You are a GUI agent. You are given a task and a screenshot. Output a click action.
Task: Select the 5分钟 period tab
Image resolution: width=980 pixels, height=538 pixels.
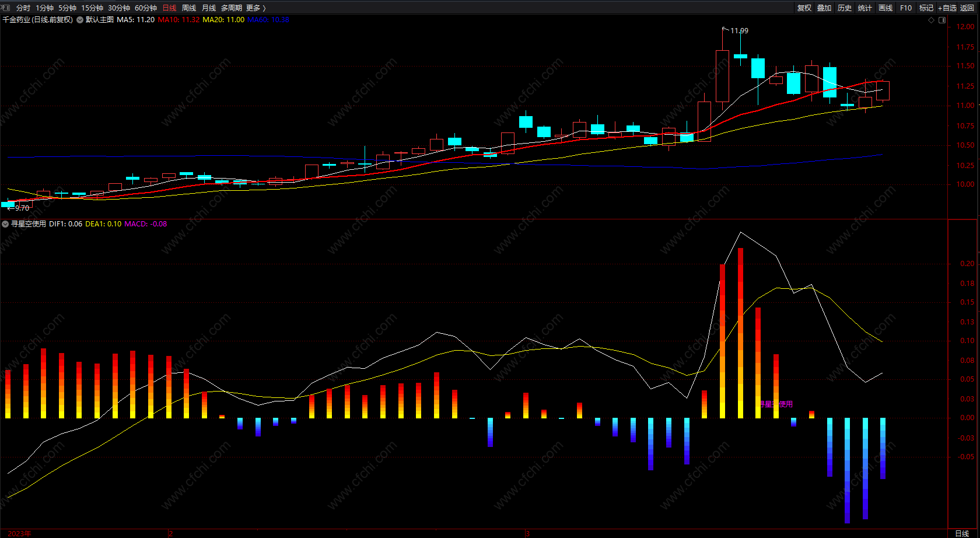coord(67,8)
